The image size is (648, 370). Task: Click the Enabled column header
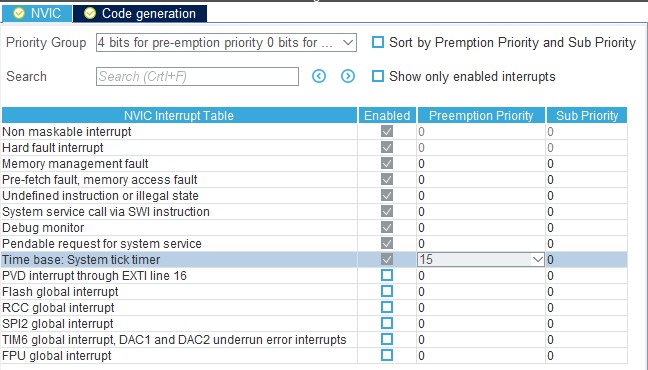pyautogui.click(x=387, y=115)
